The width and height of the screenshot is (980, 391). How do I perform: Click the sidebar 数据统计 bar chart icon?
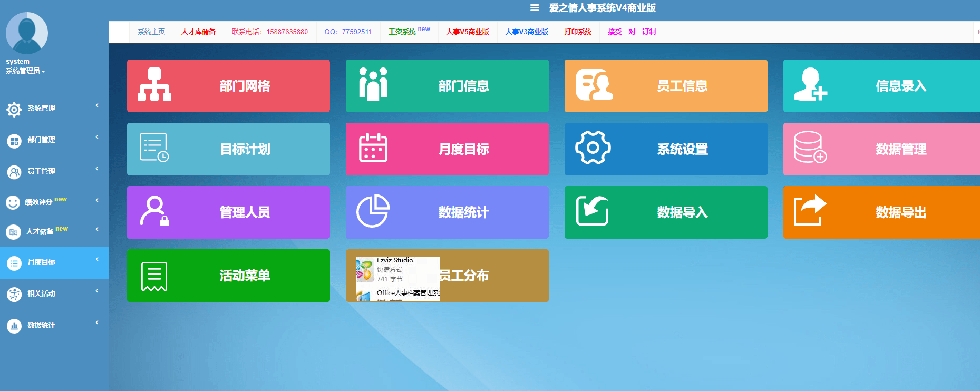tap(14, 326)
